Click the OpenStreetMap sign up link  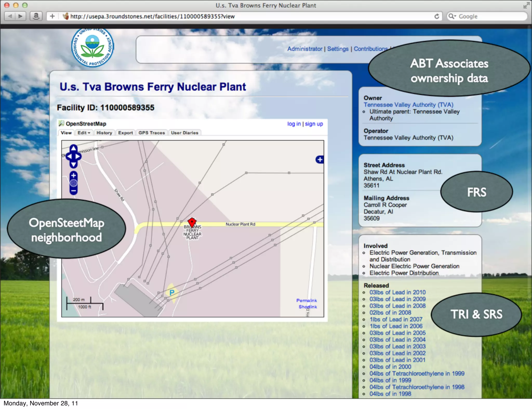pyautogui.click(x=314, y=124)
